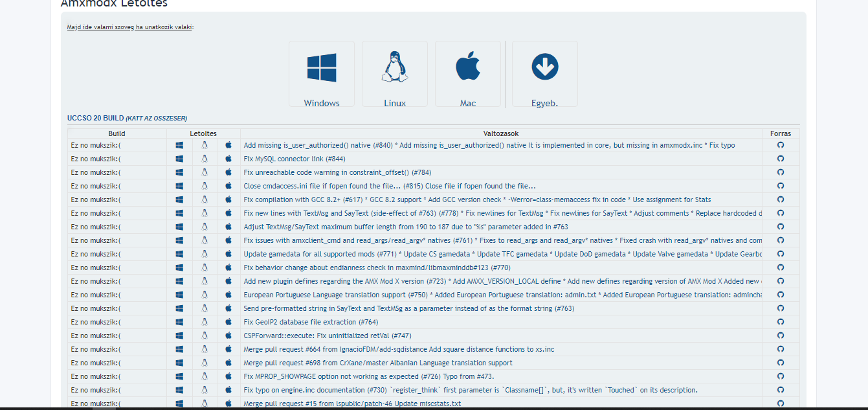Click the 'Forras' column header
868x410 pixels.
click(781, 133)
